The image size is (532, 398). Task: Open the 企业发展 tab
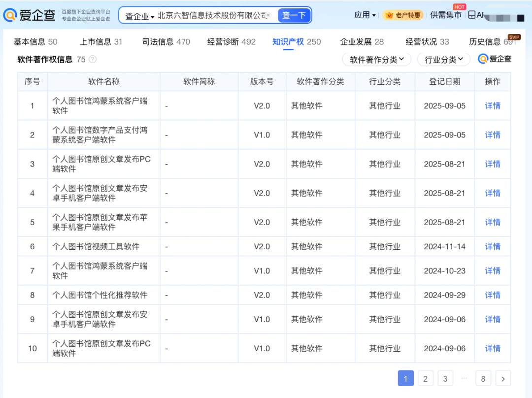click(x=362, y=42)
